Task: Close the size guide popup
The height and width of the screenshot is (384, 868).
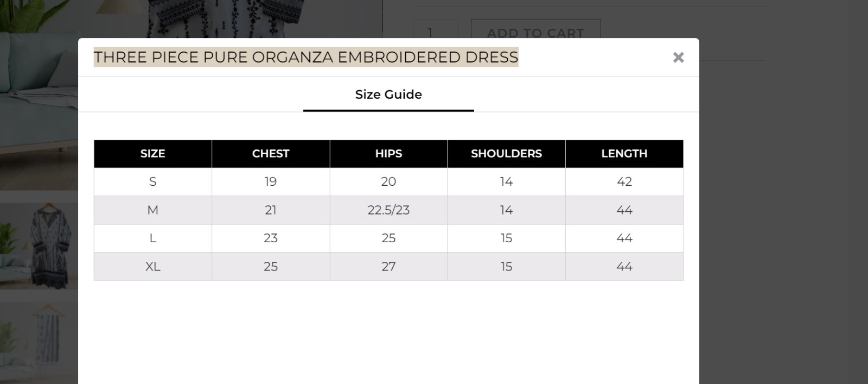Action: [678, 58]
